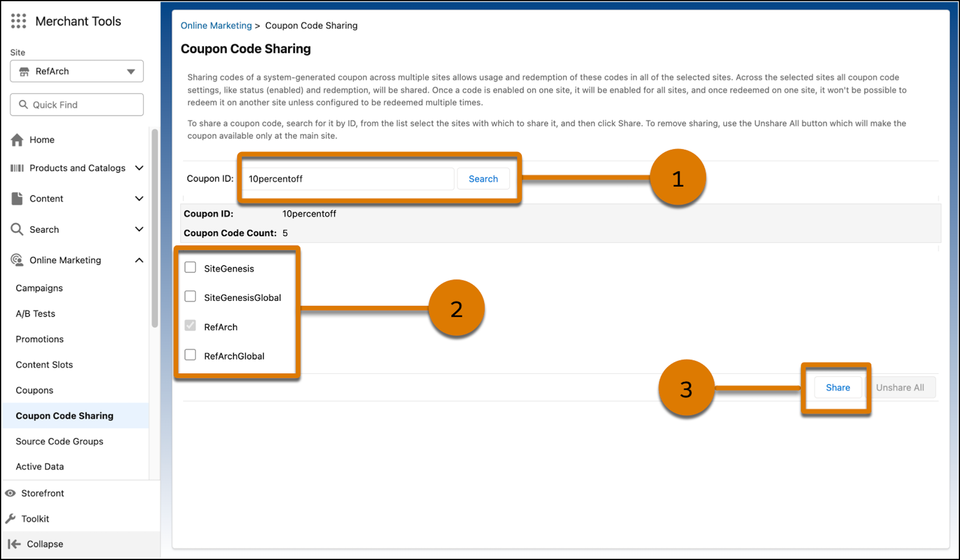Click the Products and Catalogs barcode icon
This screenshot has width=960, height=560.
pyautogui.click(x=17, y=168)
